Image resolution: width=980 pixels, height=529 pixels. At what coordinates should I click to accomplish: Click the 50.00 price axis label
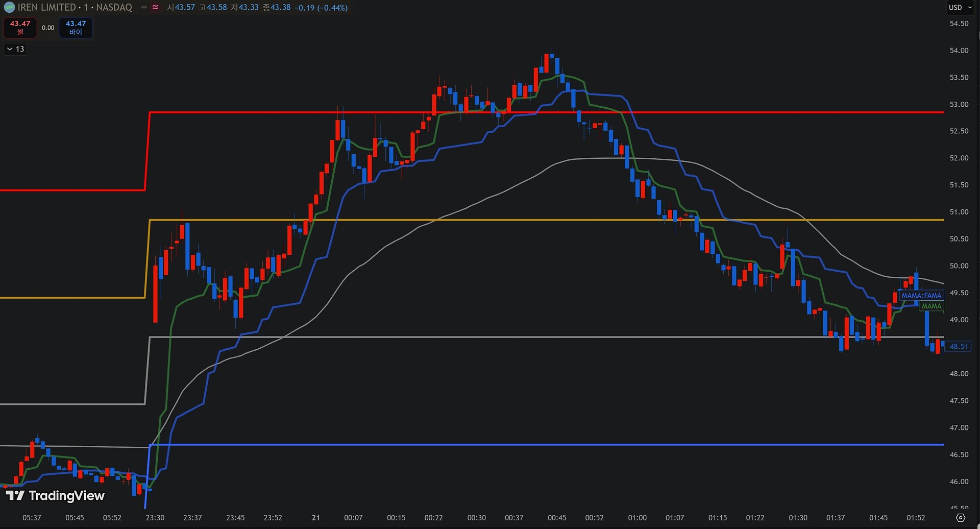pos(959,266)
